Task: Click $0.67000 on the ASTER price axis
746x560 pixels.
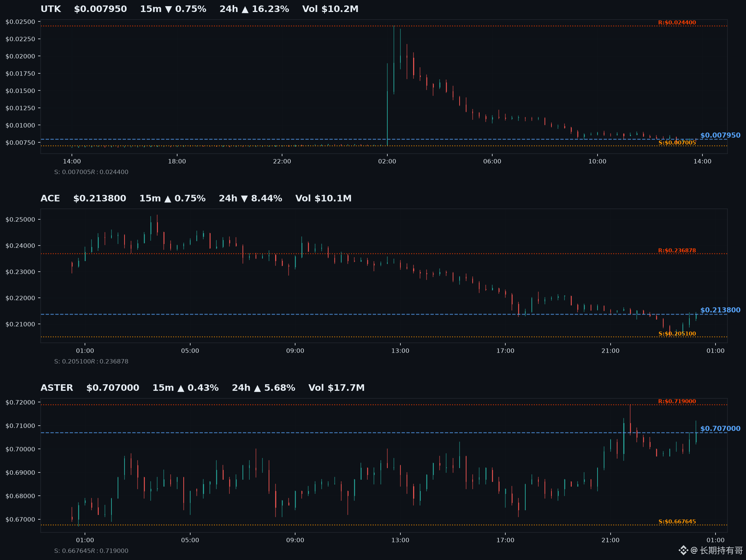Action: coord(20,520)
